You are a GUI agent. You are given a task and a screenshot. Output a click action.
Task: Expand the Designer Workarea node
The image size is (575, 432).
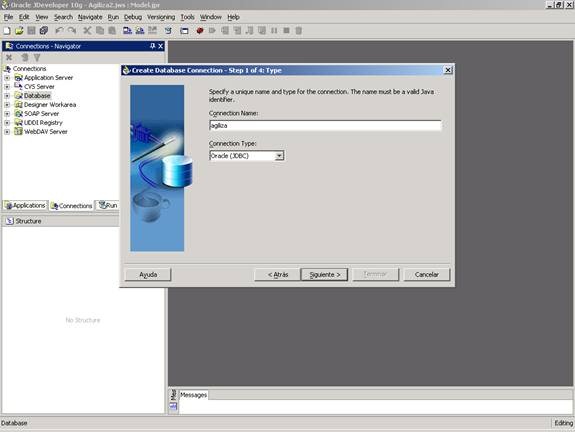pyautogui.click(x=7, y=105)
